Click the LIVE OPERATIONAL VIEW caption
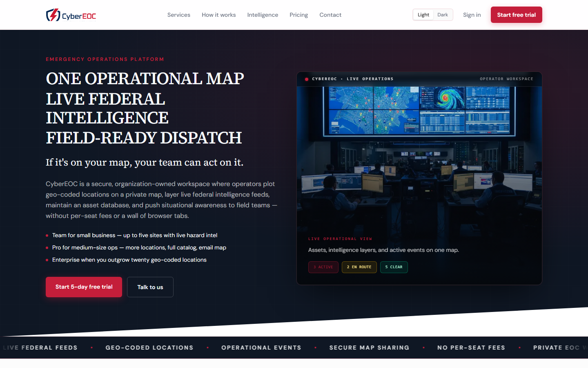Image resolution: width=588 pixels, height=368 pixels. click(x=340, y=239)
